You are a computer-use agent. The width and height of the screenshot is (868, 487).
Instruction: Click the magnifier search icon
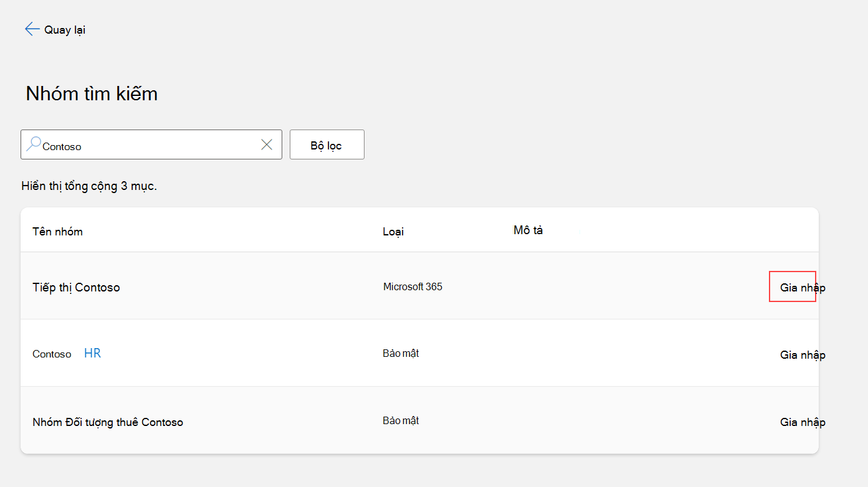tap(34, 144)
